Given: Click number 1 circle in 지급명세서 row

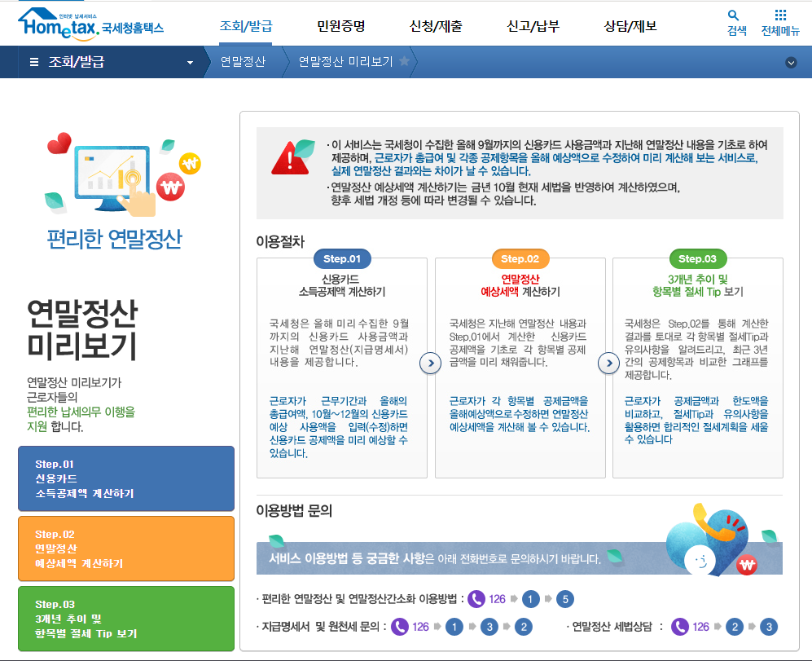Looking at the screenshot, I should click(454, 627).
